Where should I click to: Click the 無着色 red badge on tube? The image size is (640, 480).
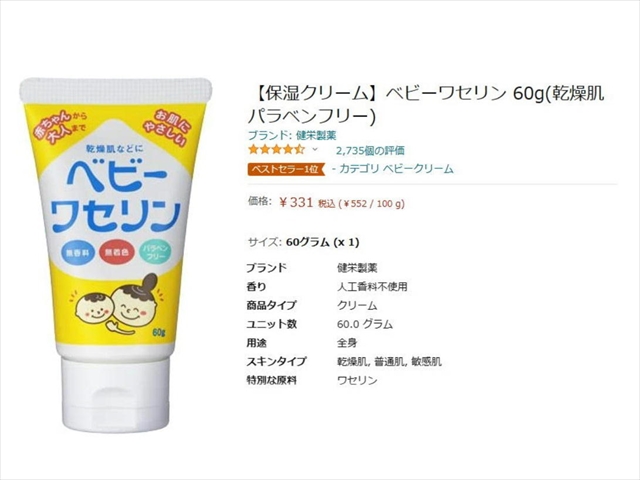[x=117, y=252]
